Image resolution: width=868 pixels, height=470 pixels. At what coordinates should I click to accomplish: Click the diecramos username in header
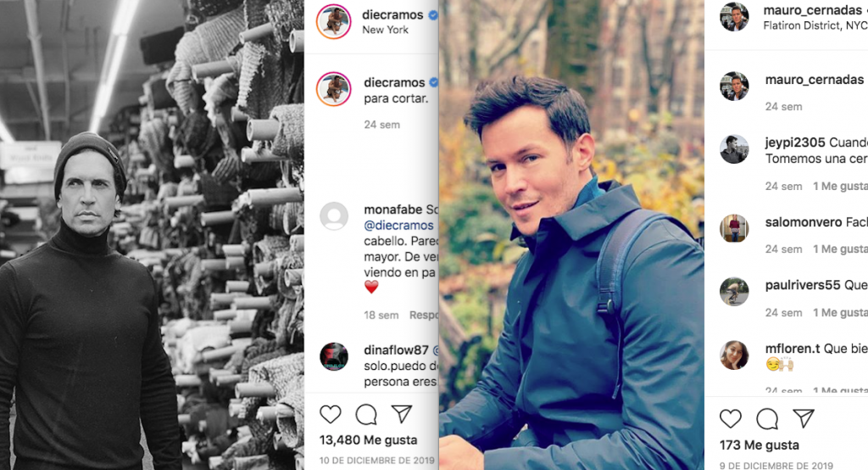pos(392,14)
